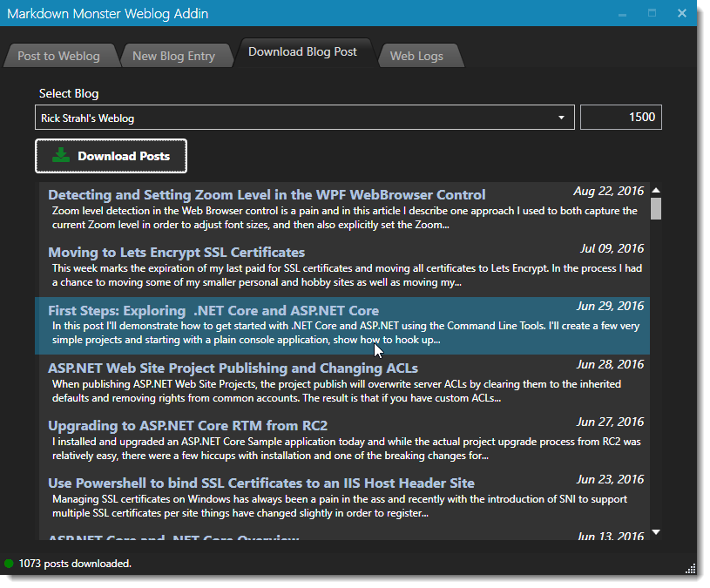Click the date Aug 22, 2016

[609, 191]
